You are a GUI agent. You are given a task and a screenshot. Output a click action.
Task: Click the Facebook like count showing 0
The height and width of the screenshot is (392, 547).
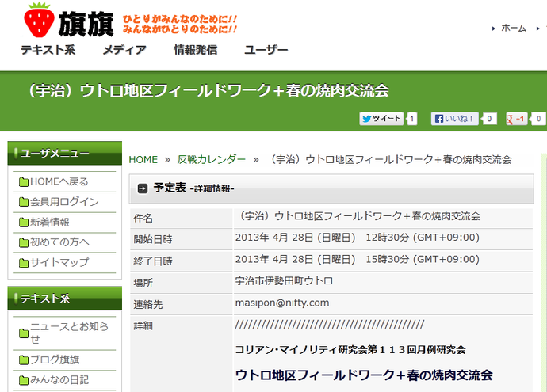[489, 119]
